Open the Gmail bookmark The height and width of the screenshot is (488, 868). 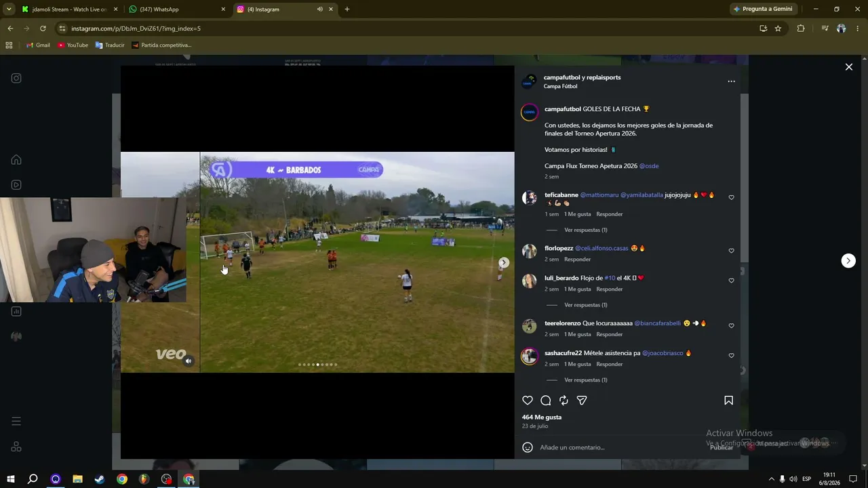(x=38, y=45)
